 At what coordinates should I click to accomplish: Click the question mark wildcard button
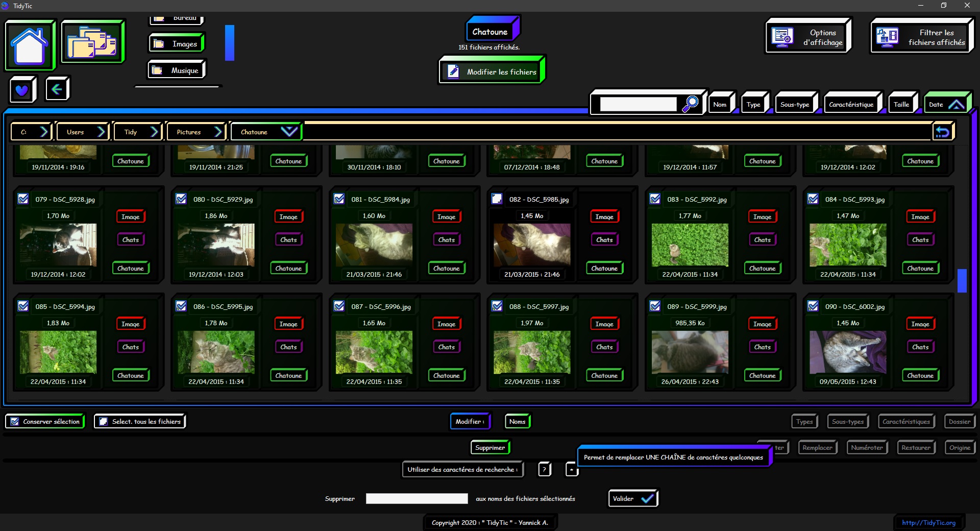pyautogui.click(x=544, y=469)
